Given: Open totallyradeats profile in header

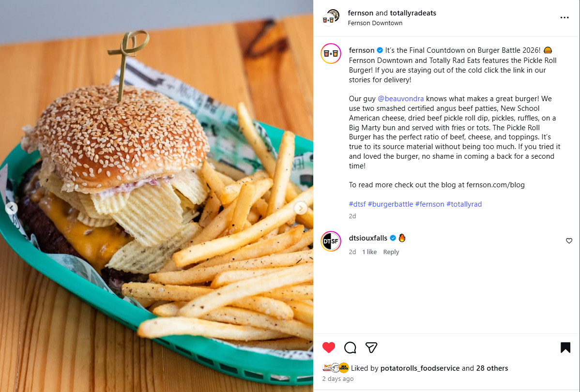Looking at the screenshot, I should [413, 13].
